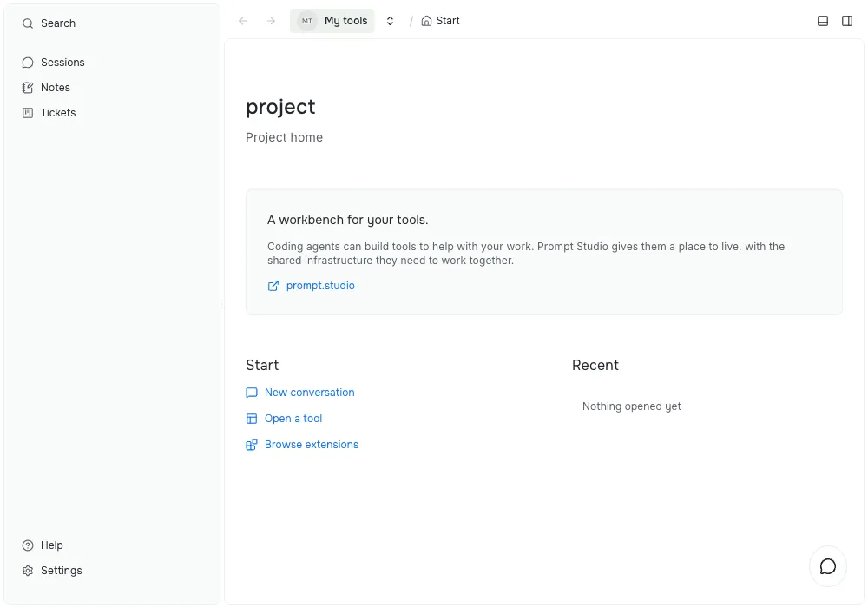Click the 'Recent' section heading
The image size is (868, 608).
[x=595, y=365]
